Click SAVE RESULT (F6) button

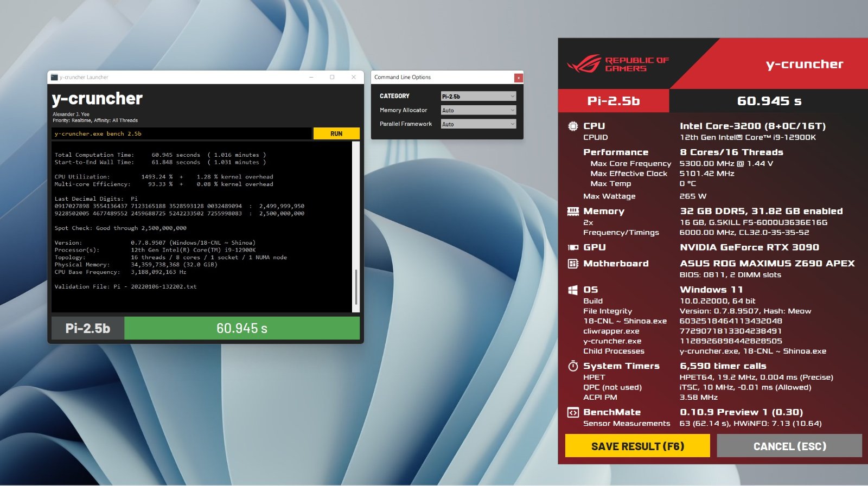pos(637,446)
